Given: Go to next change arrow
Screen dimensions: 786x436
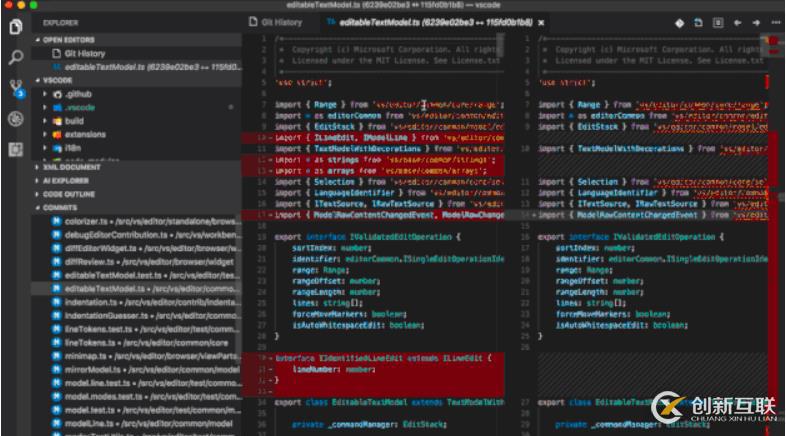Looking at the screenshot, I should (756, 23).
